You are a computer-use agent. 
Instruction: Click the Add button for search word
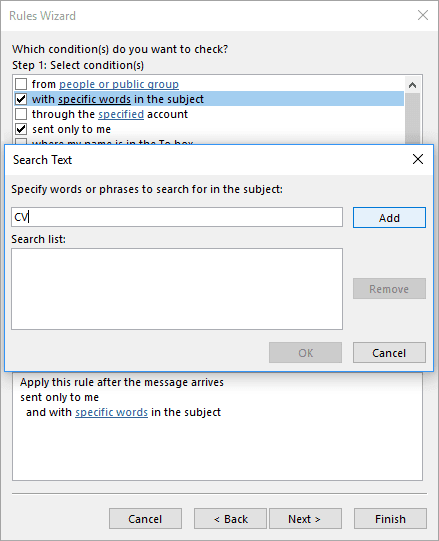pyautogui.click(x=389, y=218)
